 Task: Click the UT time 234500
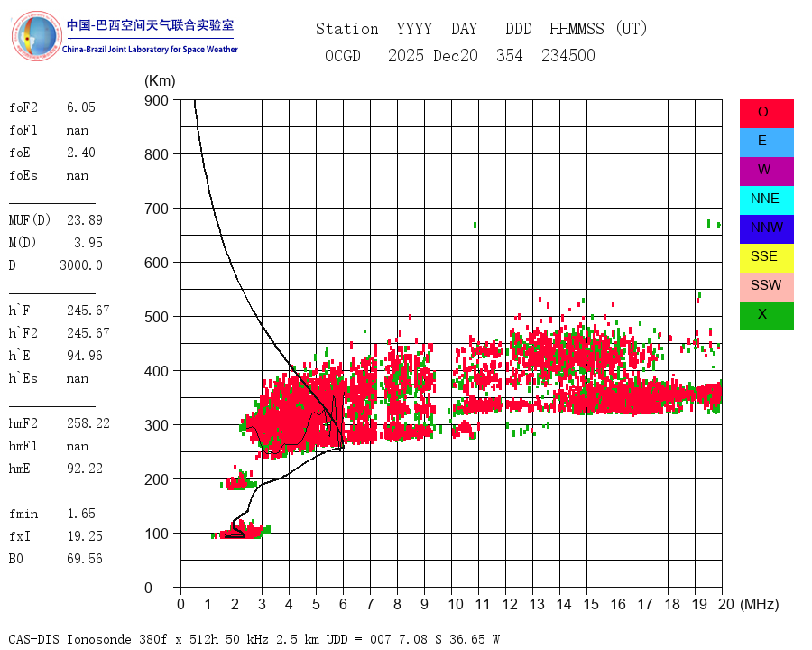(568, 55)
